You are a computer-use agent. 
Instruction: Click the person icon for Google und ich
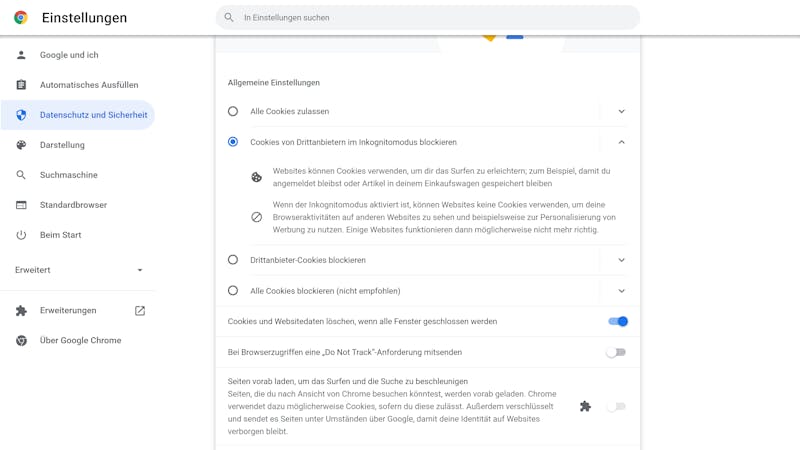(21, 55)
